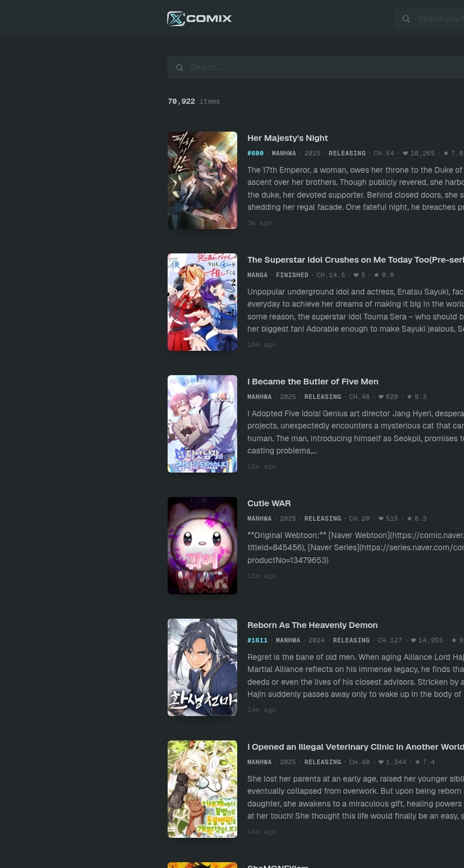Click Cutie WAR cover thumbnail
This screenshot has height=868, width=464.
202,546
